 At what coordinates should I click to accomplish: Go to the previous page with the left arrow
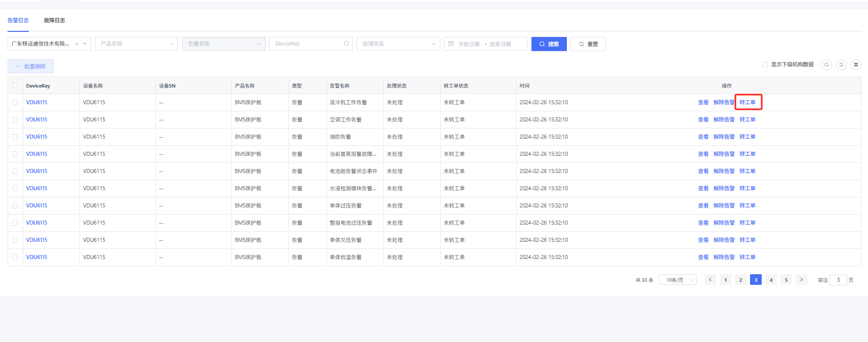pyautogui.click(x=710, y=280)
